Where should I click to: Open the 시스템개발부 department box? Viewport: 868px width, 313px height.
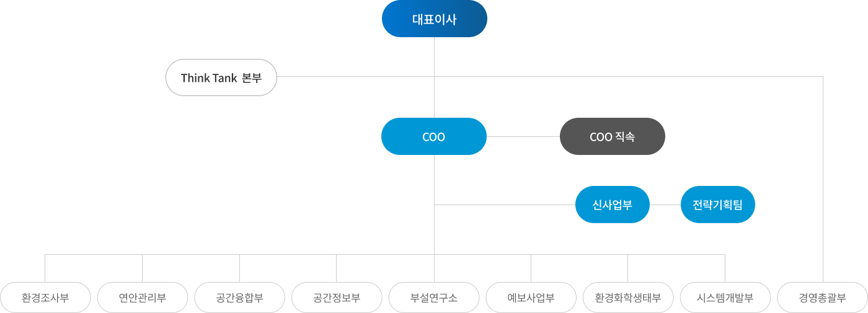[x=725, y=298]
